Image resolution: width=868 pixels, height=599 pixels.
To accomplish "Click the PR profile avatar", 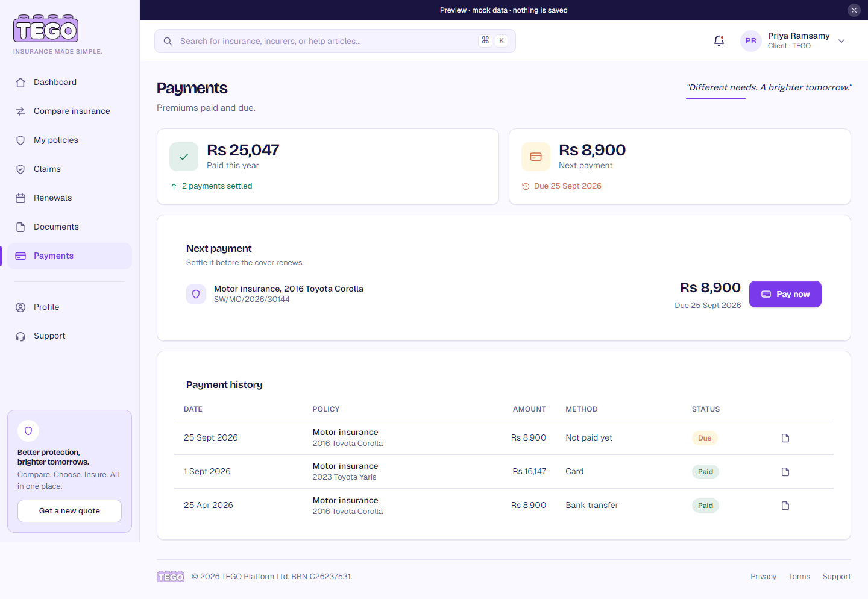I will 751,41.
